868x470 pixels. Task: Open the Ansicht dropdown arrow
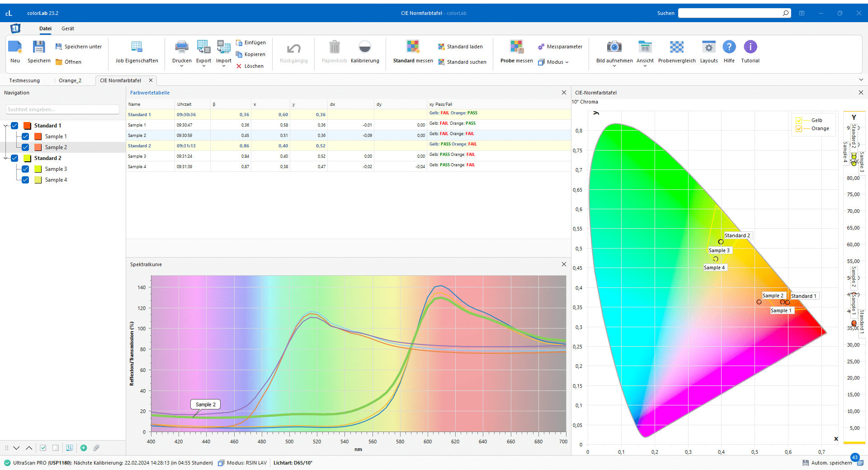pyautogui.click(x=645, y=66)
